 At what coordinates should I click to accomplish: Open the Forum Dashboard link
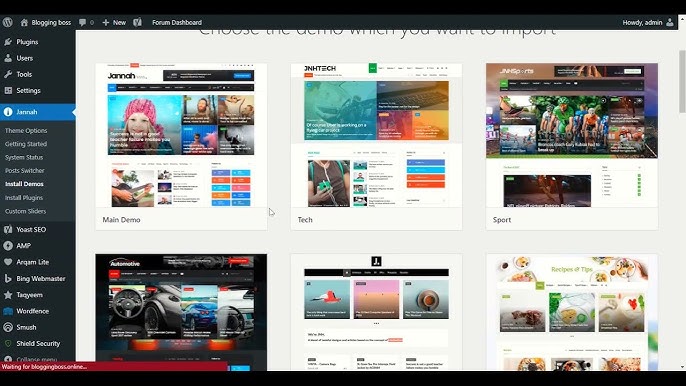pyautogui.click(x=177, y=22)
